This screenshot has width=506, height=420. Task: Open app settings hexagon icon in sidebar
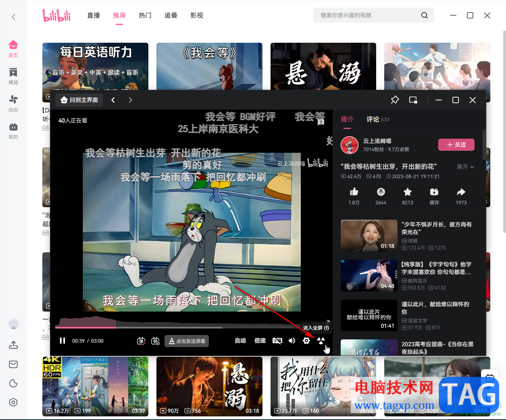(13, 402)
